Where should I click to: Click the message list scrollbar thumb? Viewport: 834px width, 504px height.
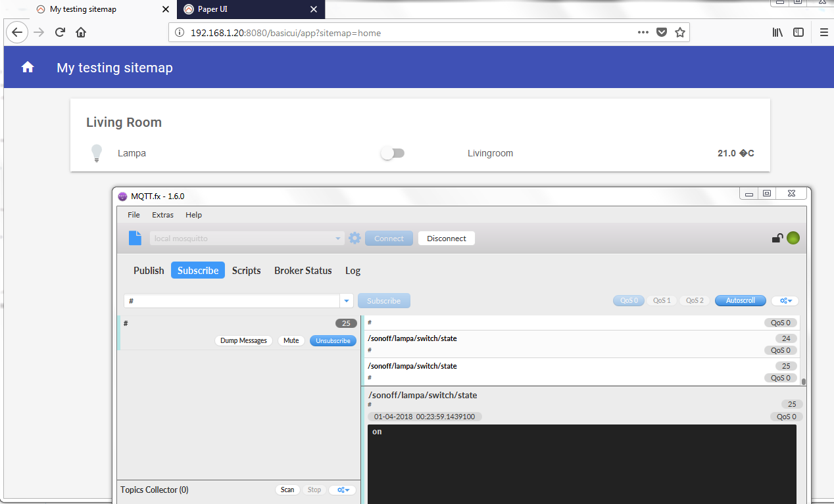[804, 380]
